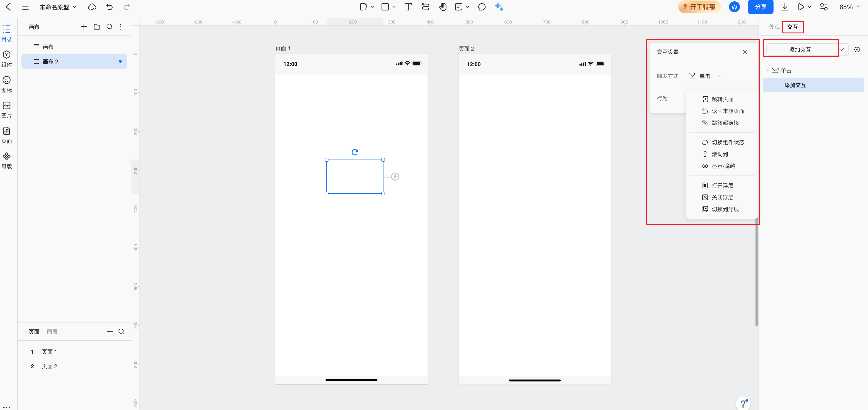Open the 页面 pages sidebar panel
This screenshot has height=410, width=868.
(7, 135)
